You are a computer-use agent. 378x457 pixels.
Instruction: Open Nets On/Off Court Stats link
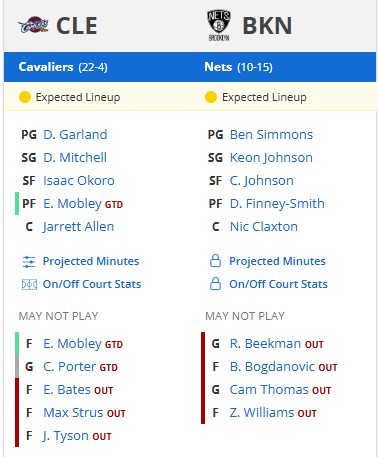coord(278,284)
